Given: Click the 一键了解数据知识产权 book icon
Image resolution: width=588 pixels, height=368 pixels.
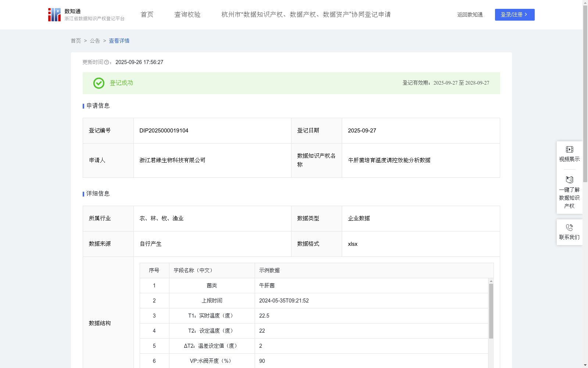Looking at the screenshot, I should (x=569, y=180).
